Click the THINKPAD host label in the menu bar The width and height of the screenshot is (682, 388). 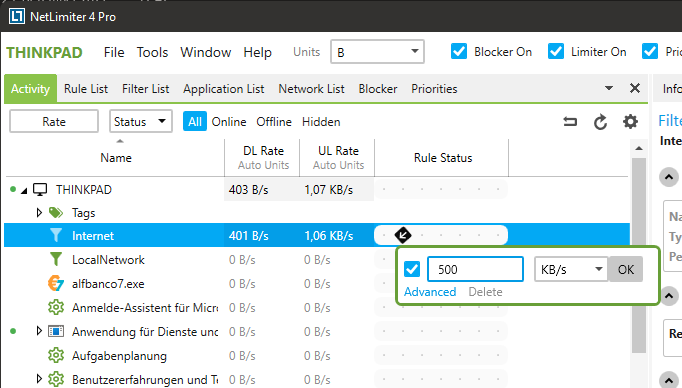[44, 53]
